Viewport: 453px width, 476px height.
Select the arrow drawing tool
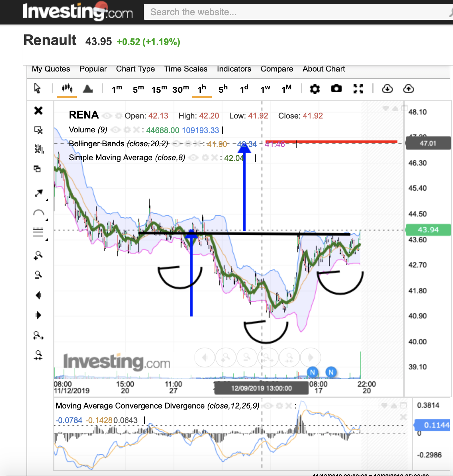(x=39, y=193)
